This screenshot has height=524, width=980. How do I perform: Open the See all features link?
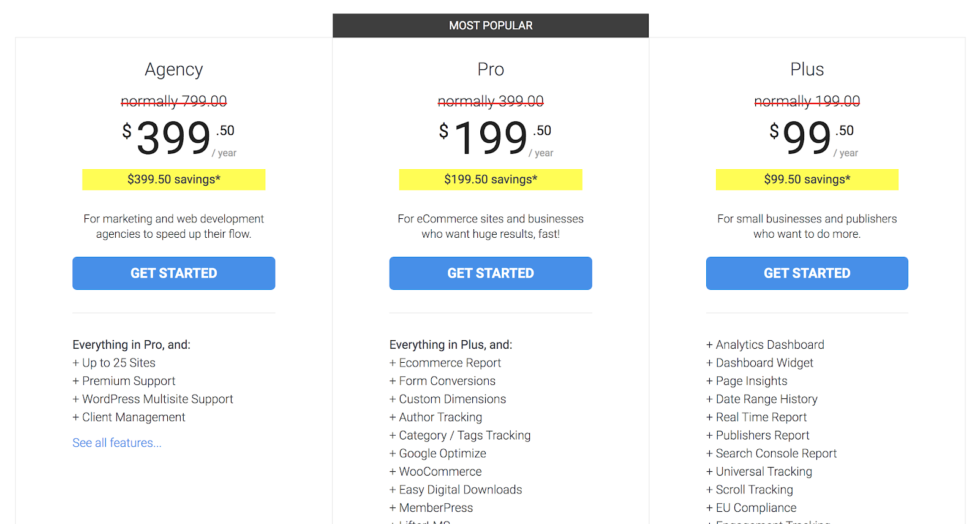[116, 442]
